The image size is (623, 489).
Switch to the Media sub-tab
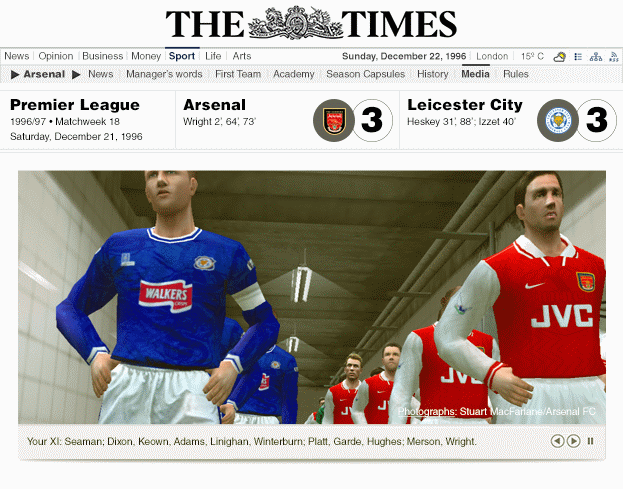click(x=475, y=74)
